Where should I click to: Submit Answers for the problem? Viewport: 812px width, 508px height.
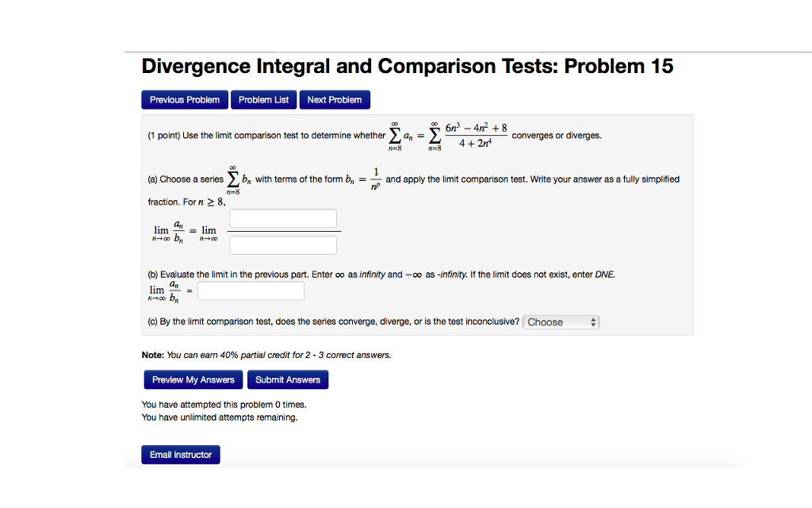point(287,379)
